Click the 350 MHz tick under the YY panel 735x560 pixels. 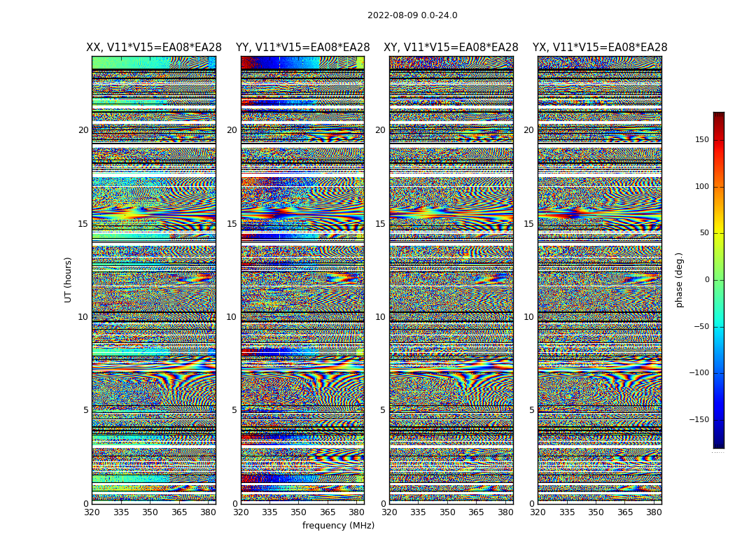pyautogui.click(x=299, y=512)
